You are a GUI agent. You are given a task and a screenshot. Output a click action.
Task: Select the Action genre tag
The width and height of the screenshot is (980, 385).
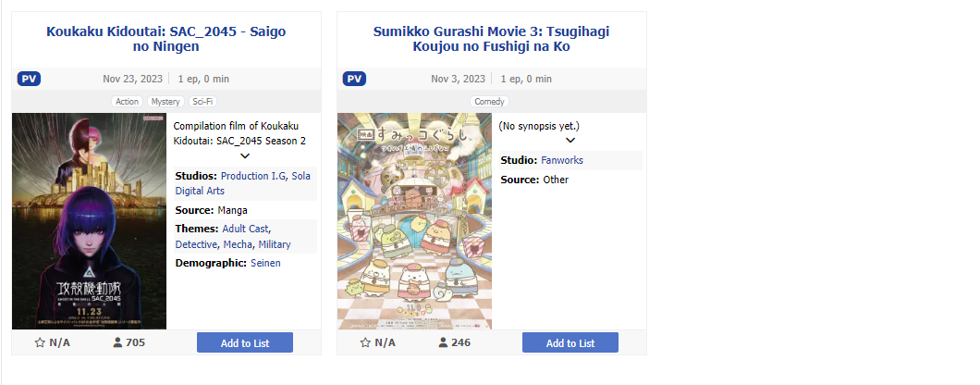pyautogui.click(x=128, y=102)
